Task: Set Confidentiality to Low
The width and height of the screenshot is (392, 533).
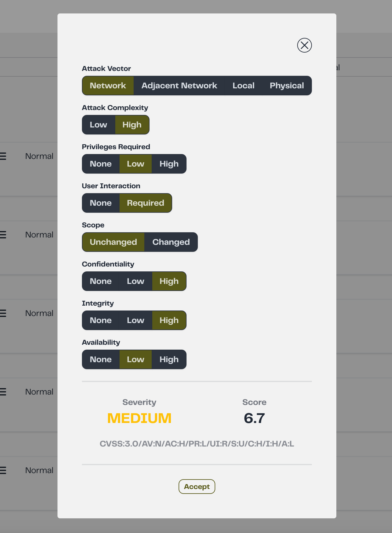Action: tap(135, 281)
